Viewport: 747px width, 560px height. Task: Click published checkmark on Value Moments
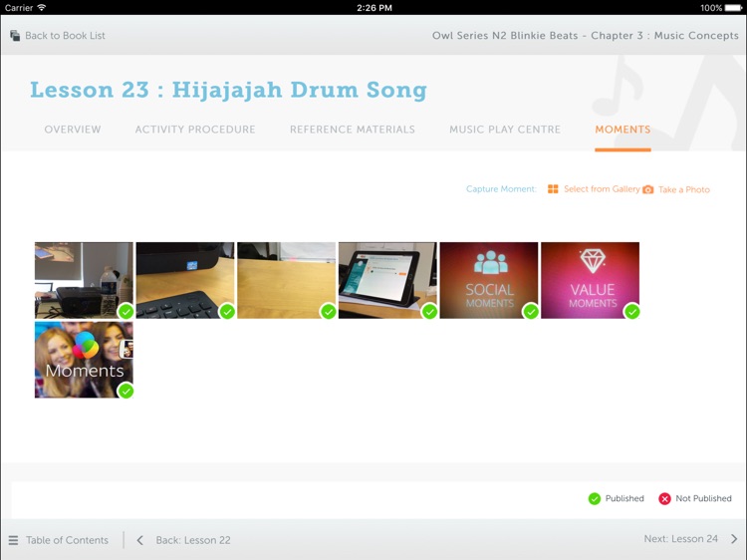point(632,312)
